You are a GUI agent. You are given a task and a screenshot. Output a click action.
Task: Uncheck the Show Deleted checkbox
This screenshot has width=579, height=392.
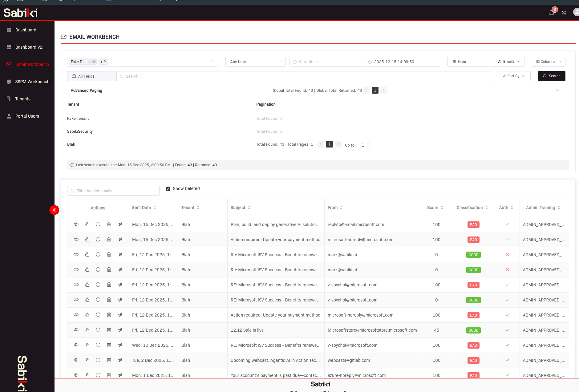pos(168,189)
